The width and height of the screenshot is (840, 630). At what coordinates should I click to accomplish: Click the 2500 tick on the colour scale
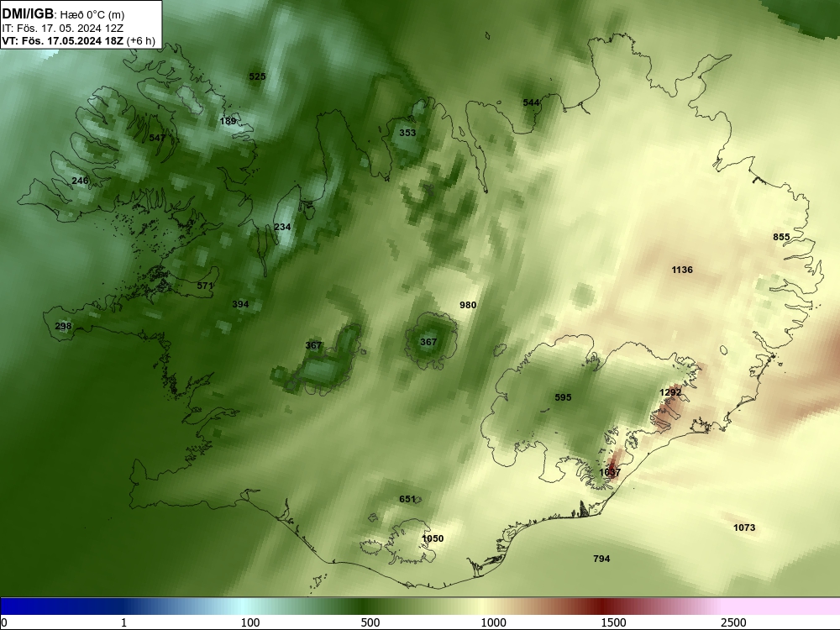pyautogui.click(x=733, y=622)
